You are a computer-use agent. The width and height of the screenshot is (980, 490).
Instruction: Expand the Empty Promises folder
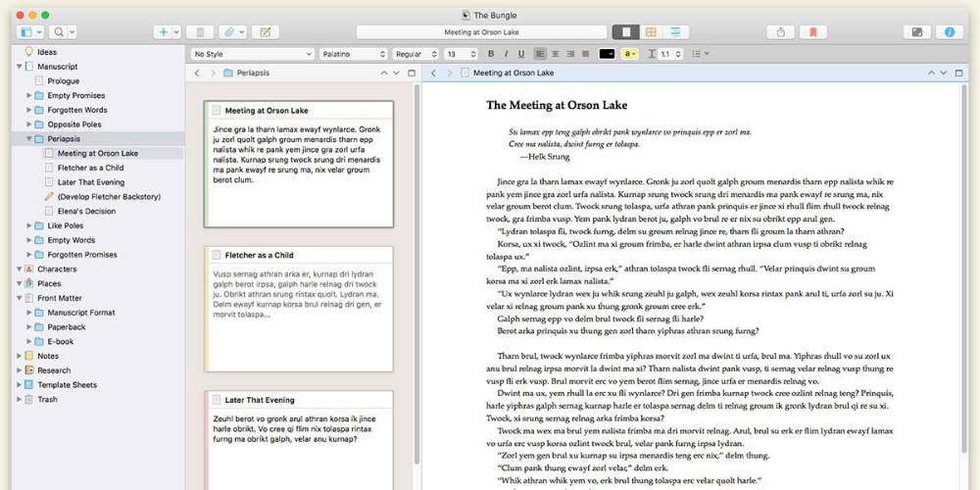tap(28, 96)
